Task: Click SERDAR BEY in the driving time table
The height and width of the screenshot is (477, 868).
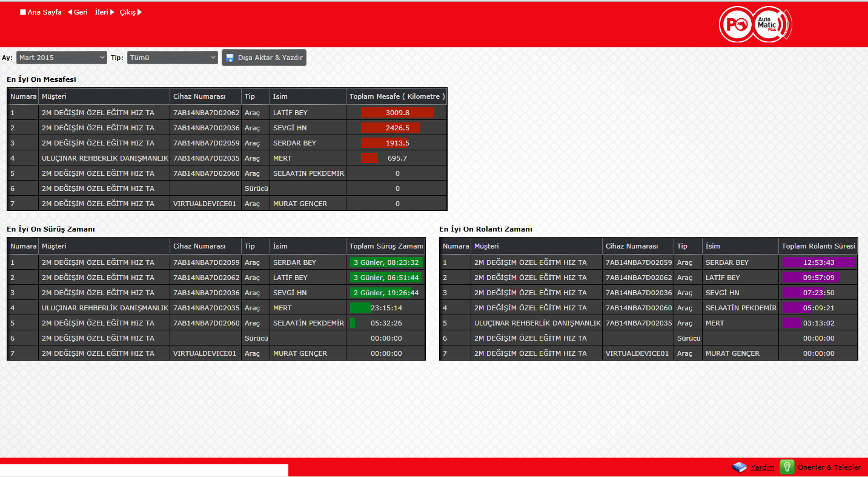Action: click(294, 262)
